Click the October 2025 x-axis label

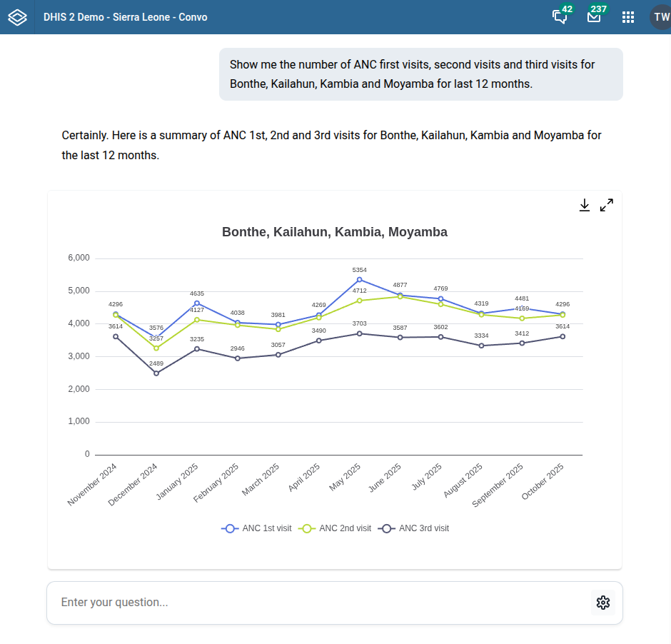coord(544,482)
